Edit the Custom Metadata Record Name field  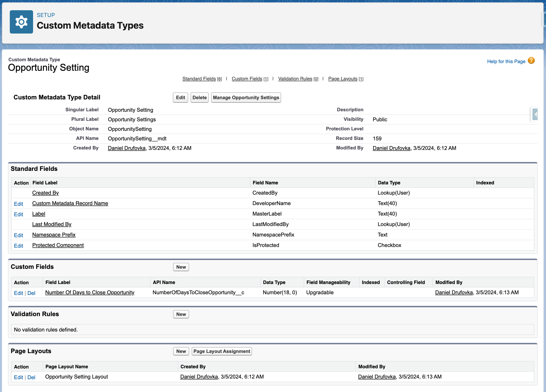(19, 204)
